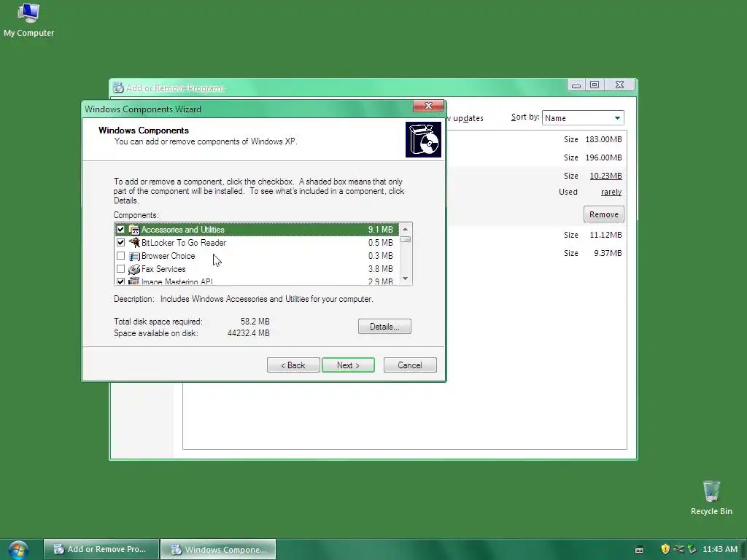Image resolution: width=747 pixels, height=560 pixels.
Task: Click the BitLocker To Go Reader icon
Action: tap(134, 242)
